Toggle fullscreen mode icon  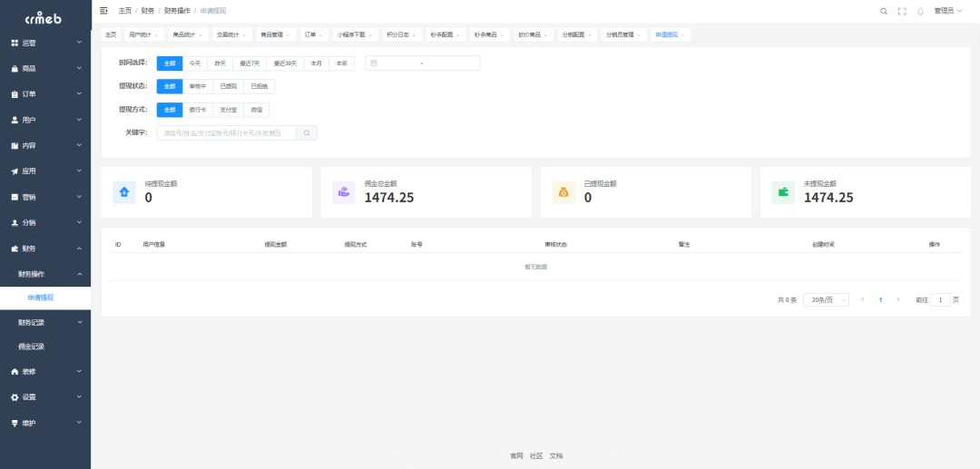coord(902,11)
